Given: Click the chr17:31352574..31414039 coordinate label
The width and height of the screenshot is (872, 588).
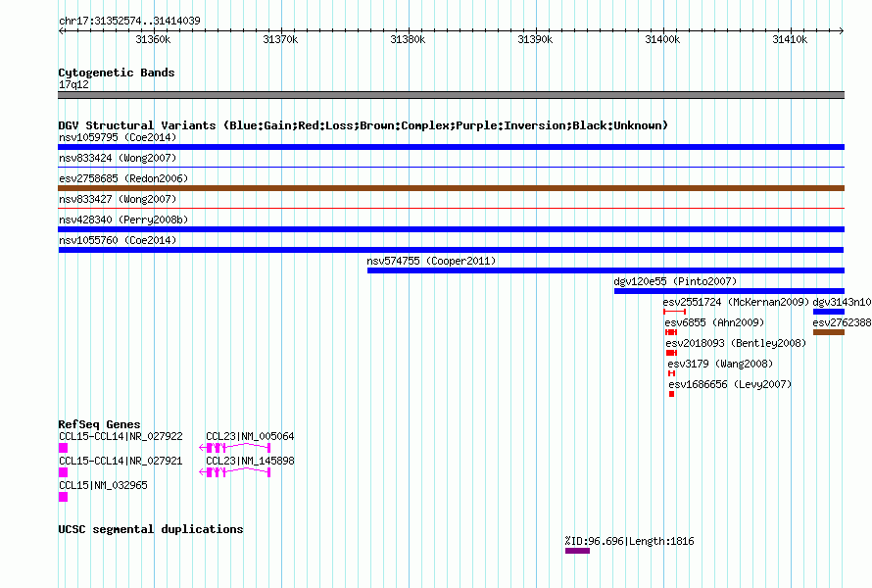Looking at the screenshot, I should [x=129, y=21].
